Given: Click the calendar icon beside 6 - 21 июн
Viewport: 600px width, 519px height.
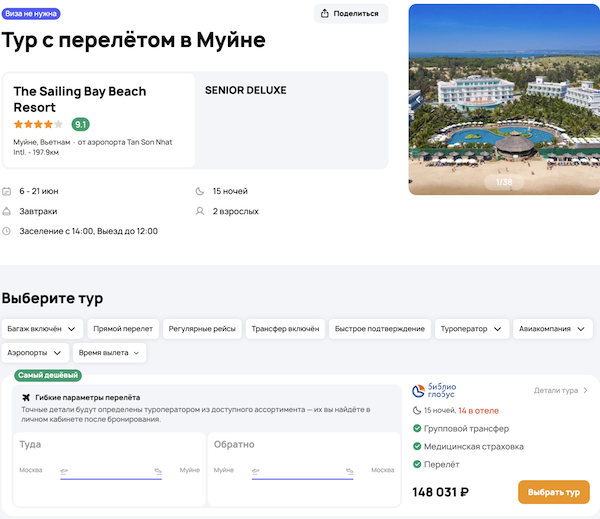Looking at the screenshot, I should click(x=8, y=191).
